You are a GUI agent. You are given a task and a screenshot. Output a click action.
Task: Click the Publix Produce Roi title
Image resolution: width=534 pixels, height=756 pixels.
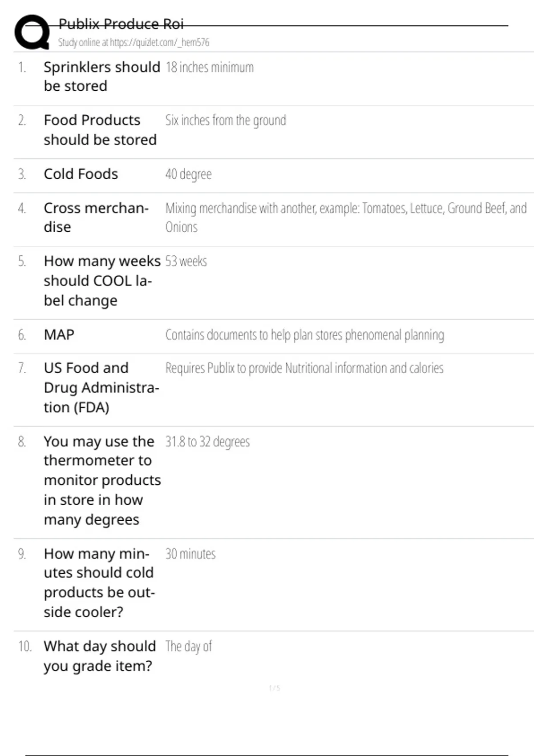pyautogui.click(x=121, y=24)
